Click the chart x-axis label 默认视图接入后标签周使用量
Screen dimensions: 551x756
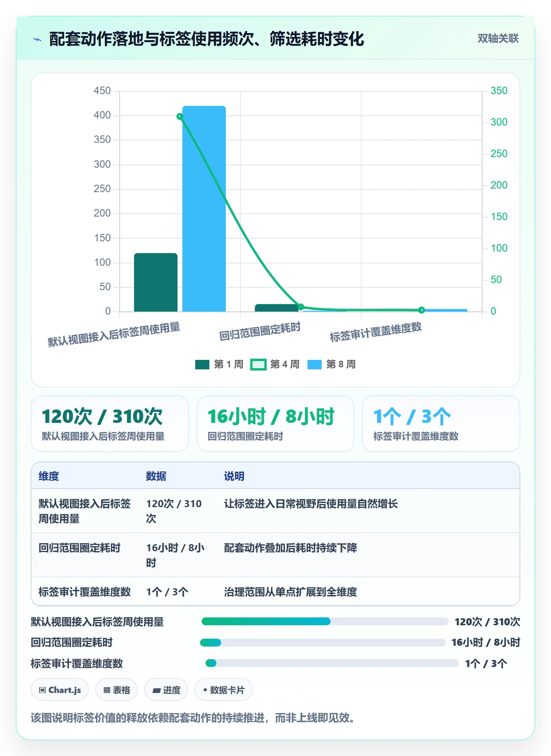[x=114, y=334]
